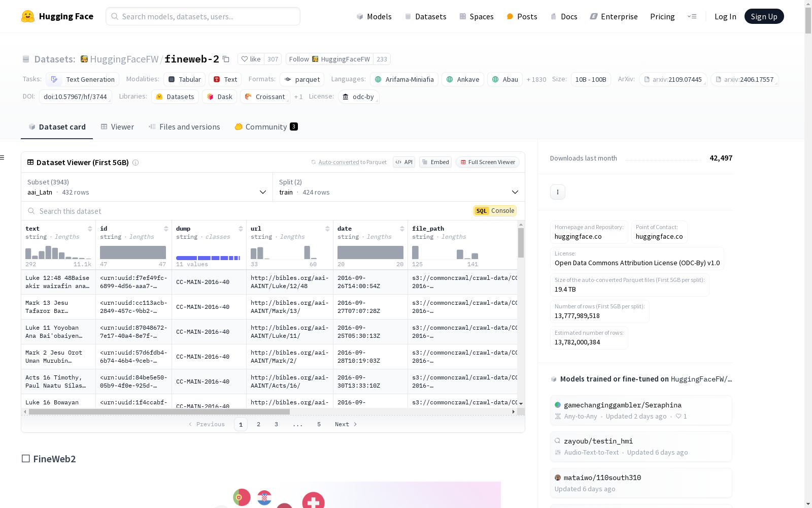
Task: Switch to the Viewer tab
Action: [117, 127]
